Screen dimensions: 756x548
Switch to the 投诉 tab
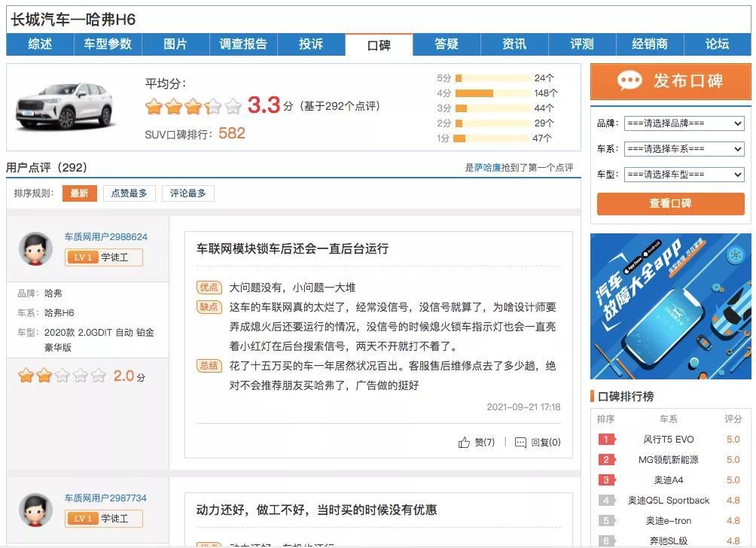(311, 44)
